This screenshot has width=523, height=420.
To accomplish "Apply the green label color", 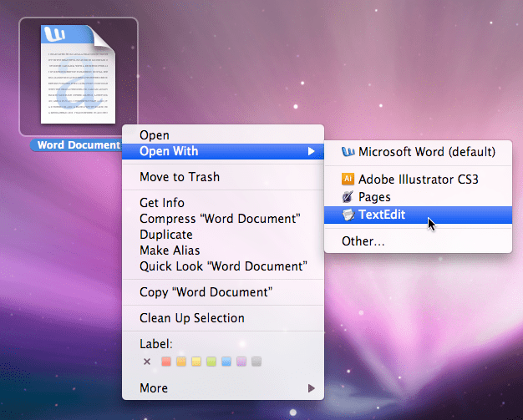I will point(211,362).
